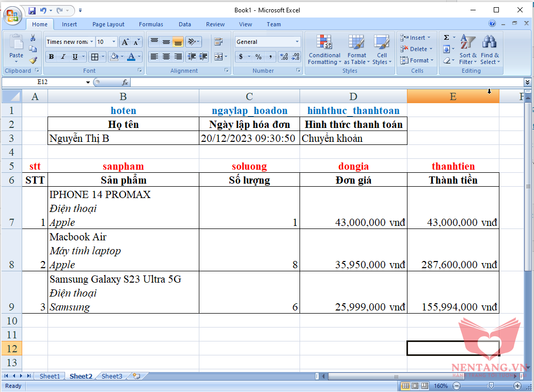The image size is (534, 392).
Task: Click the zoom slider on status bar
Action: click(491, 386)
